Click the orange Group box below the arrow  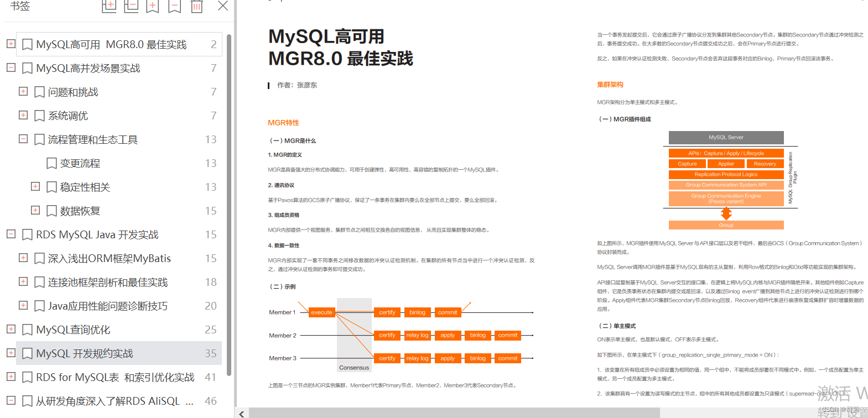pos(726,225)
